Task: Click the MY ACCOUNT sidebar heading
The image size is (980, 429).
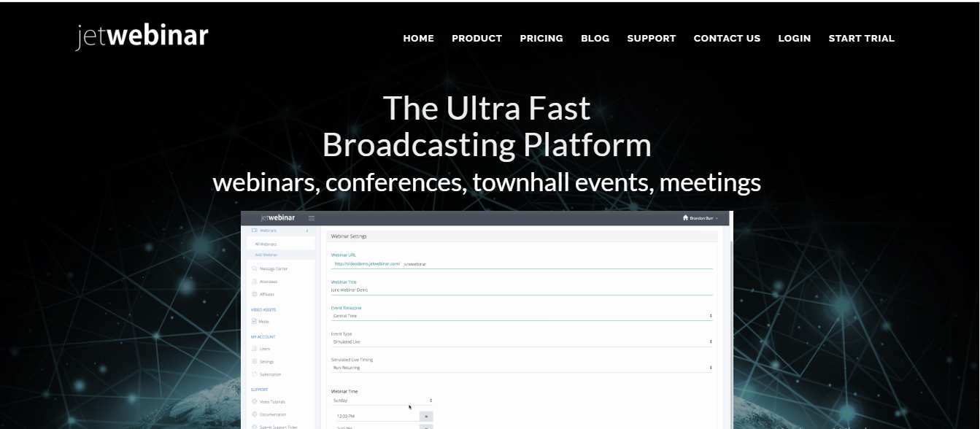Action: click(x=263, y=337)
